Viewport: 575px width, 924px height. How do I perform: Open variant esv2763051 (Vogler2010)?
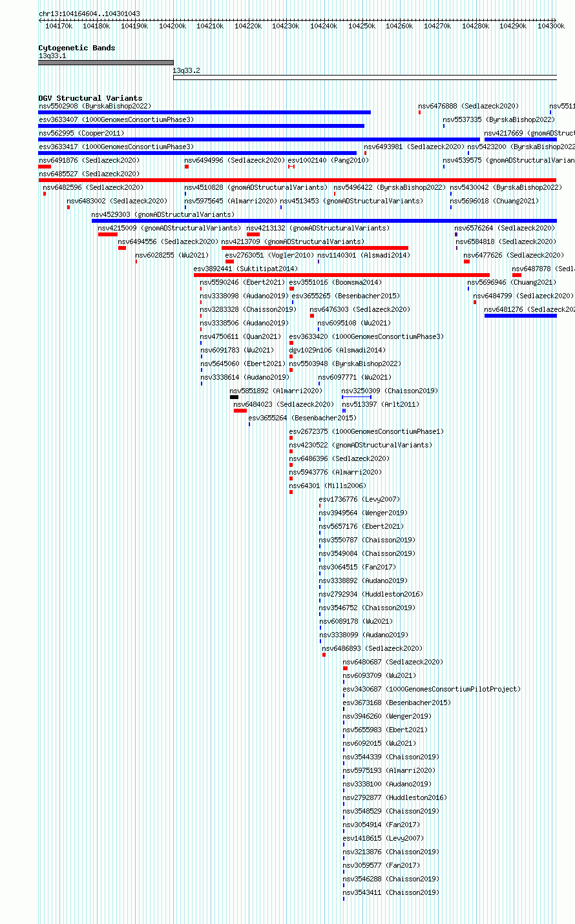pos(229,262)
